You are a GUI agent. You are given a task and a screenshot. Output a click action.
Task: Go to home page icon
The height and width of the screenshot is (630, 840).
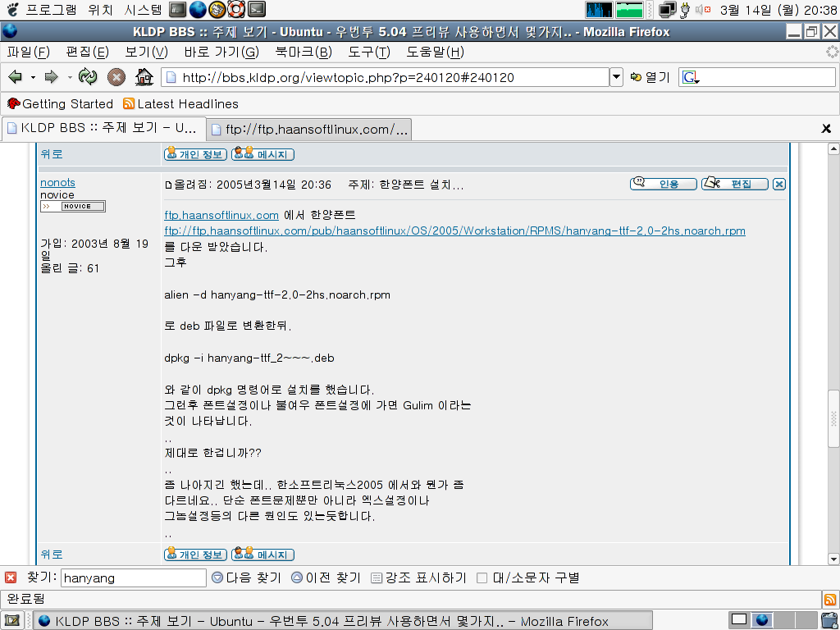(x=144, y=77)
